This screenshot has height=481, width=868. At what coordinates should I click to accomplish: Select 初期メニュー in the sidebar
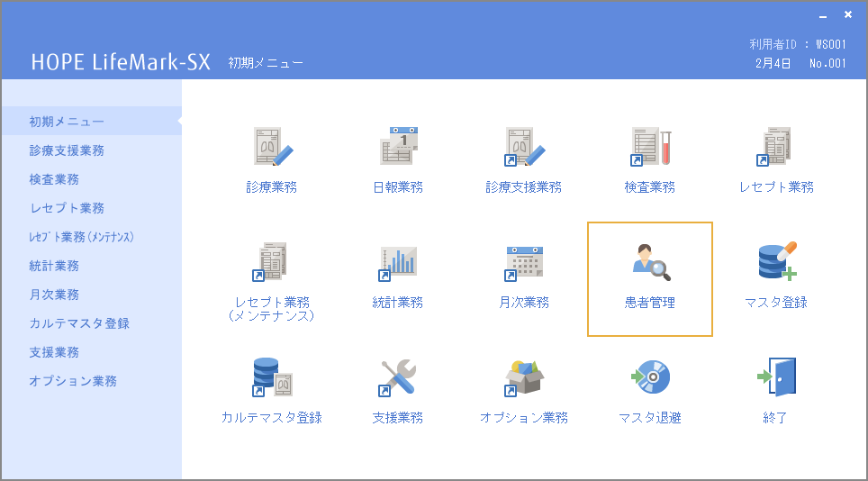pos(92,122)
